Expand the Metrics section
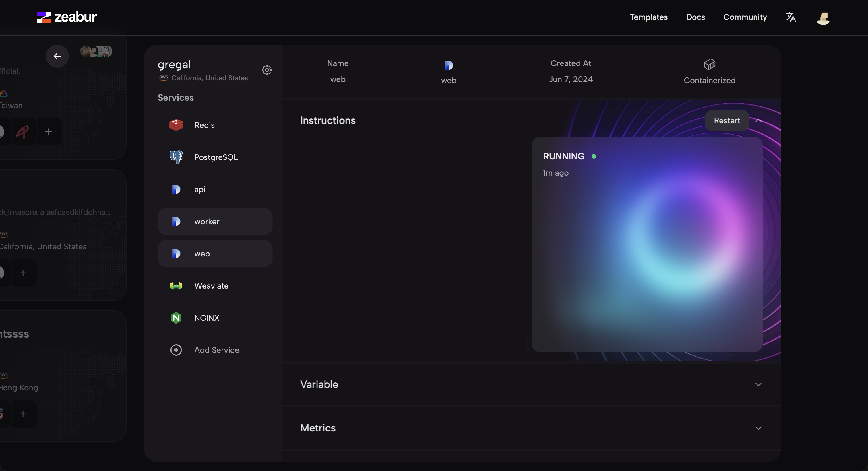The height and width of the screenshot is (471, 868). (x=758, y=428)
